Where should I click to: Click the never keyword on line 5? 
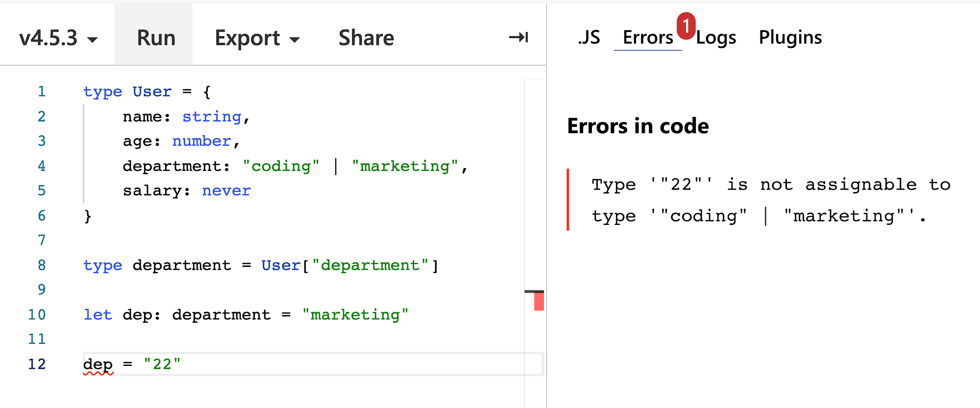226,191
